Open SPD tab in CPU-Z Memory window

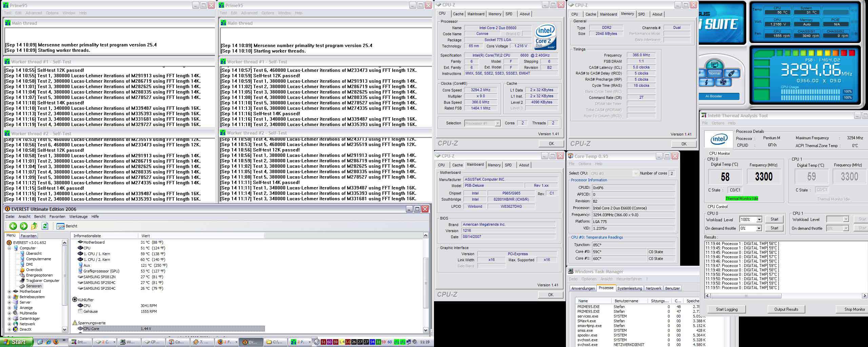pos(642,14)
